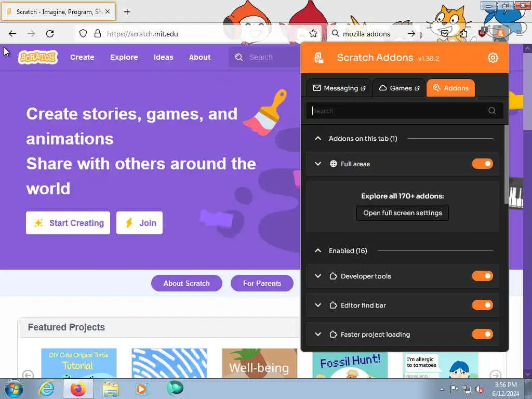532x399 pixels.
Task: Open the Games tab
Action: point(399,88)
